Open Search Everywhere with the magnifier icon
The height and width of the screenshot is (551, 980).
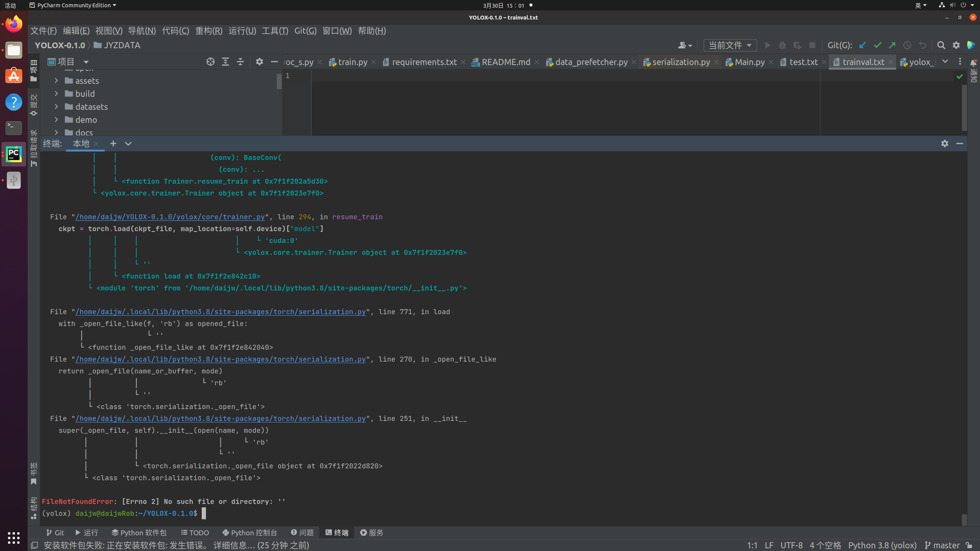point(941,45)
